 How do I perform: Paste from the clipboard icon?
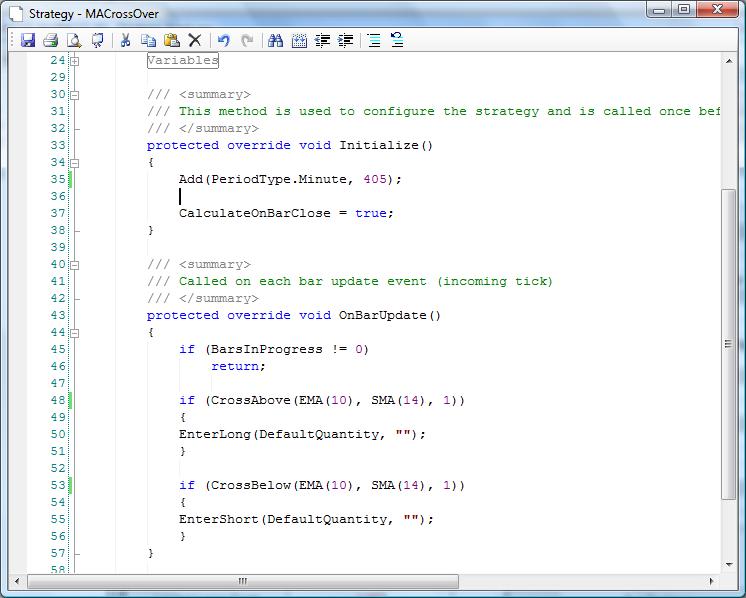[x=171, y=40]
